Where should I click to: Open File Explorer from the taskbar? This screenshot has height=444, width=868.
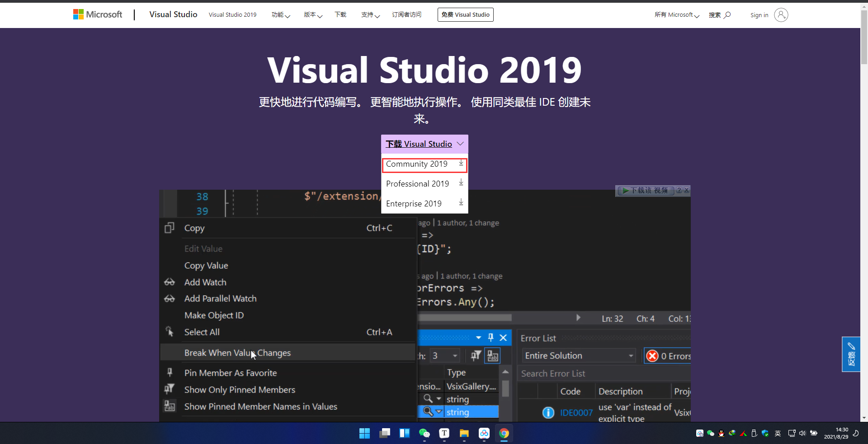coord(464,433)
